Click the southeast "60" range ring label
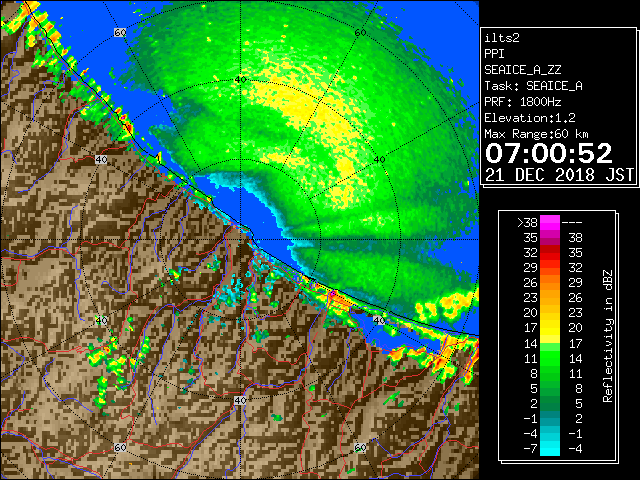This screenshot has height=480, width=640. tap(360, 447)
